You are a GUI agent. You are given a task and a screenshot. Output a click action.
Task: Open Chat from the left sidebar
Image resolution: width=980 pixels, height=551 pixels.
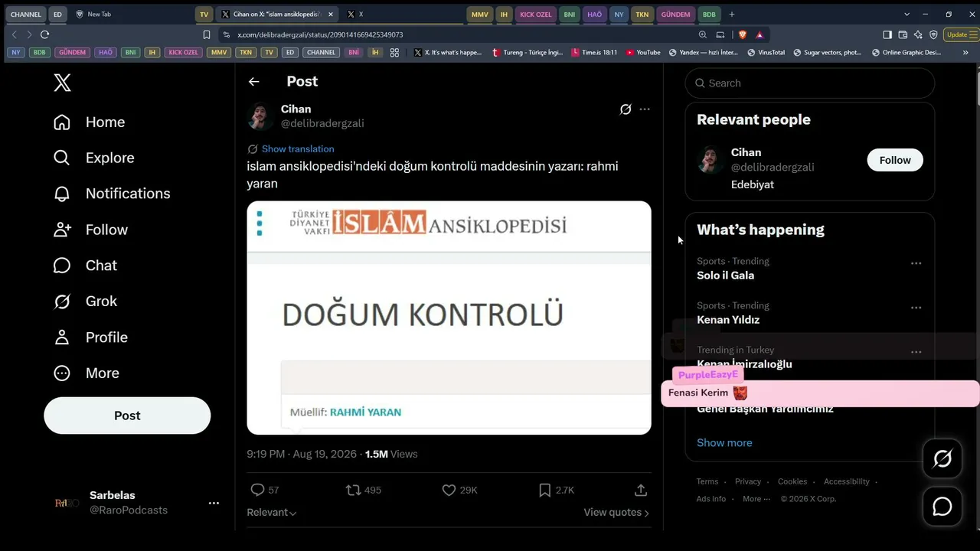85,266
